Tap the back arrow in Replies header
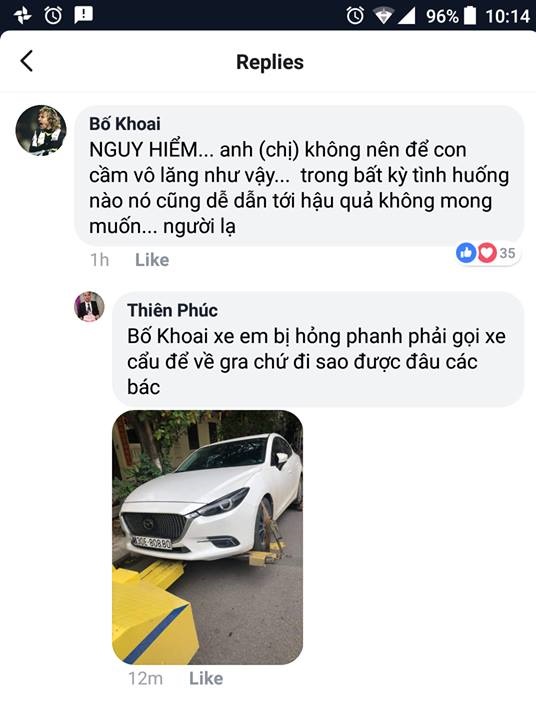Screen dimensions: 536x712 [27, 61]
